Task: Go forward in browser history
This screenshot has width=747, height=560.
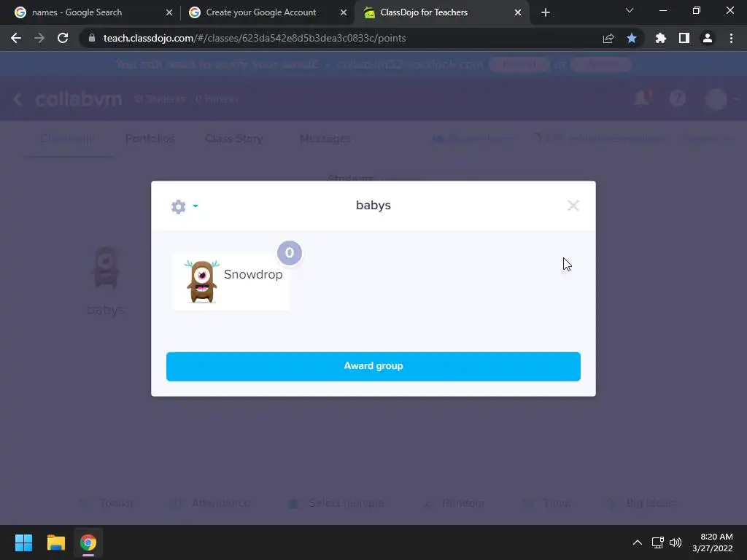Action: tap(39, 38)
